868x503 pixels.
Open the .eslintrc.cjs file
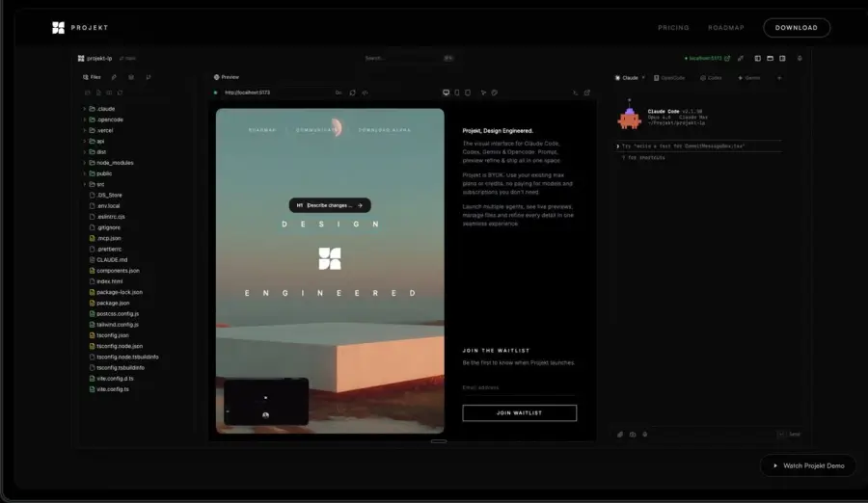tap(107, 217)
